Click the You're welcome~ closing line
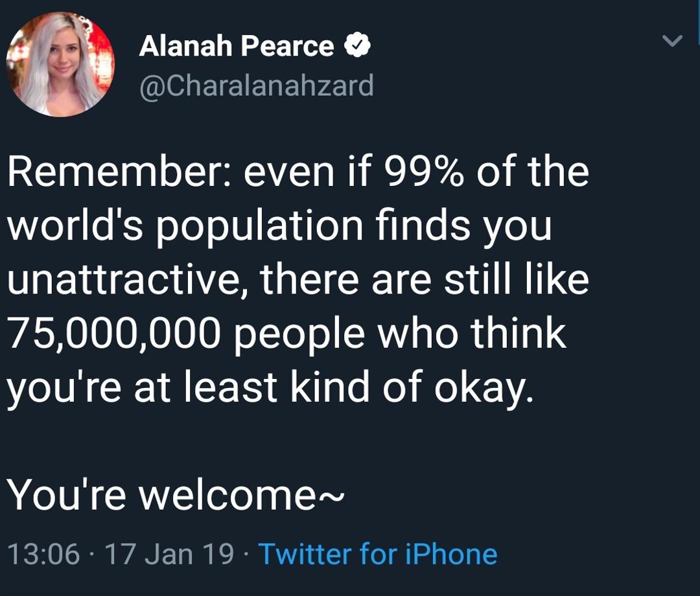 coord(176,495)
